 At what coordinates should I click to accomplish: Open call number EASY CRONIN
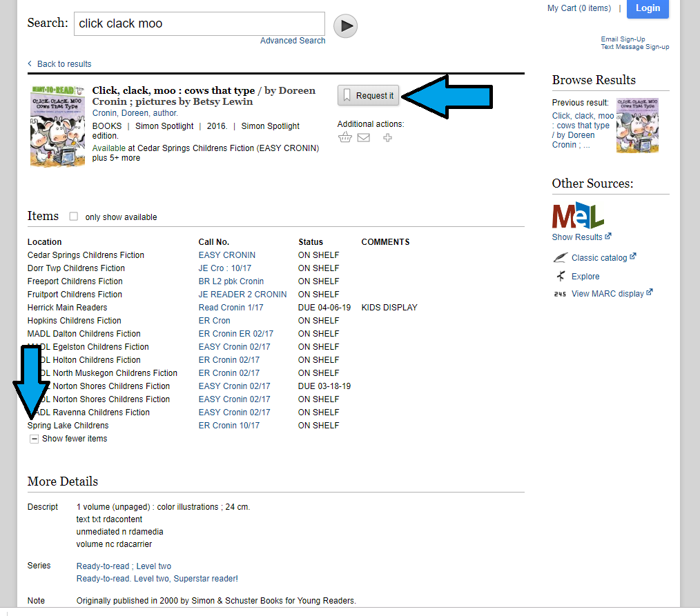[x=227, y=255]
